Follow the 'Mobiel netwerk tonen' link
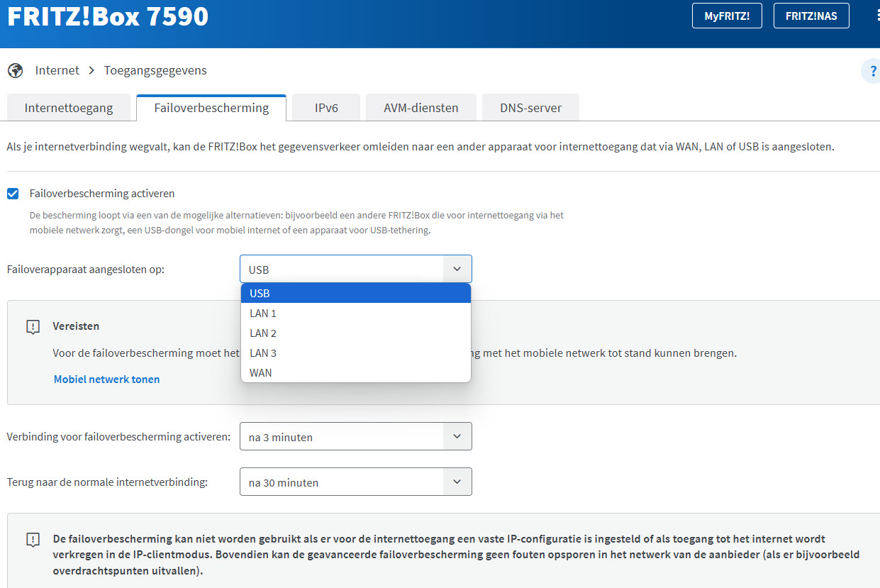 tap(107, 379)
